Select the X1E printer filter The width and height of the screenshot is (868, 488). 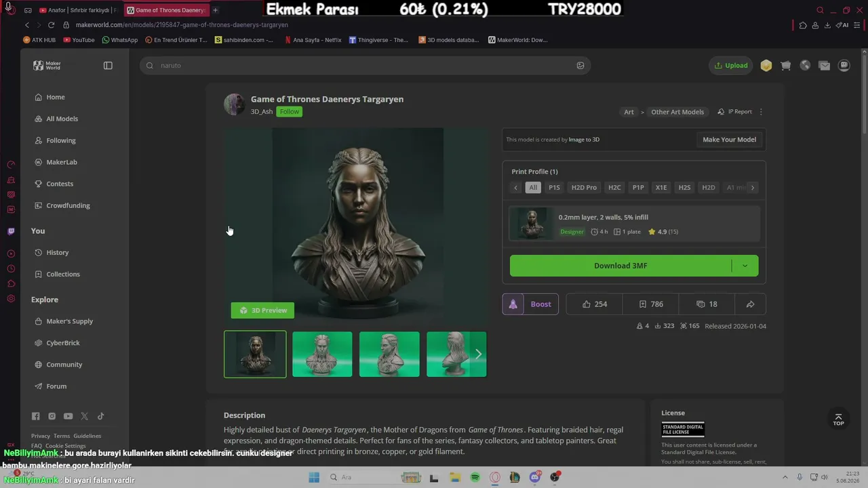(x=661, y=188)
